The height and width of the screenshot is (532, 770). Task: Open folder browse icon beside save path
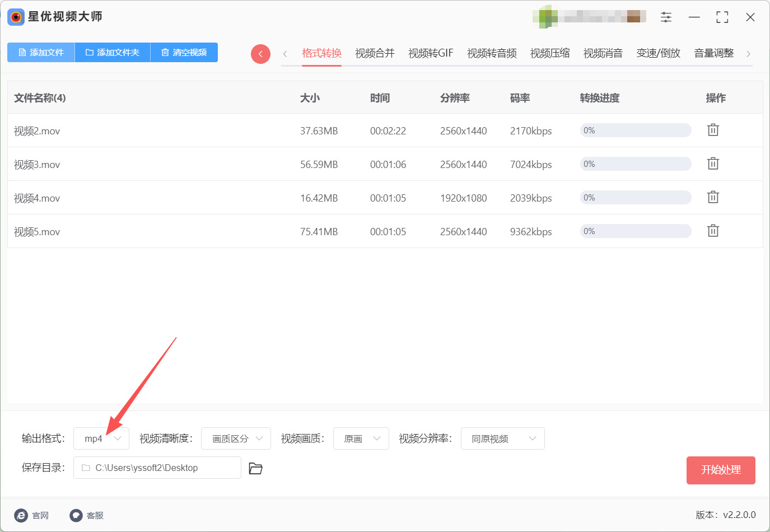[255, 468]
